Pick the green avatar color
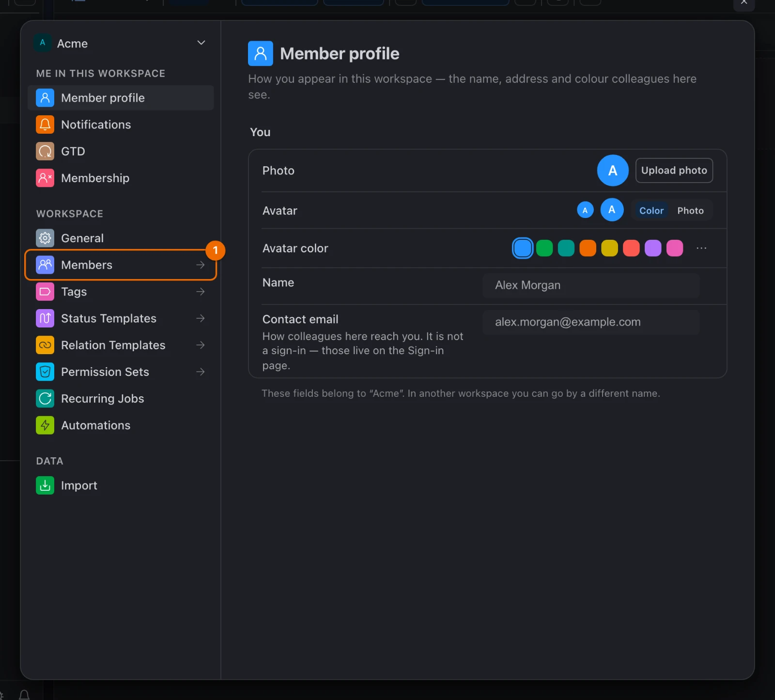The width and height of the screenshot is (775, 700). pyautogui.click(x=544, y=248)
